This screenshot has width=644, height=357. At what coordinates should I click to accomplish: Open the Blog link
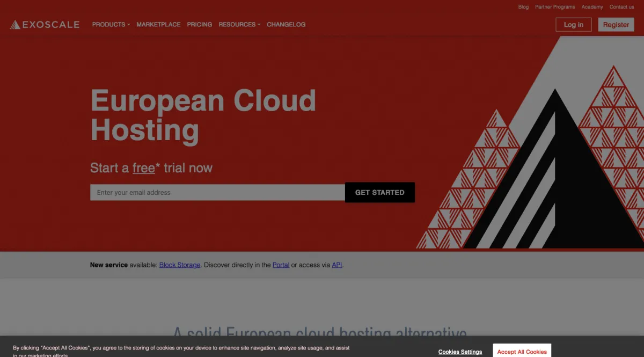point(523,7)
